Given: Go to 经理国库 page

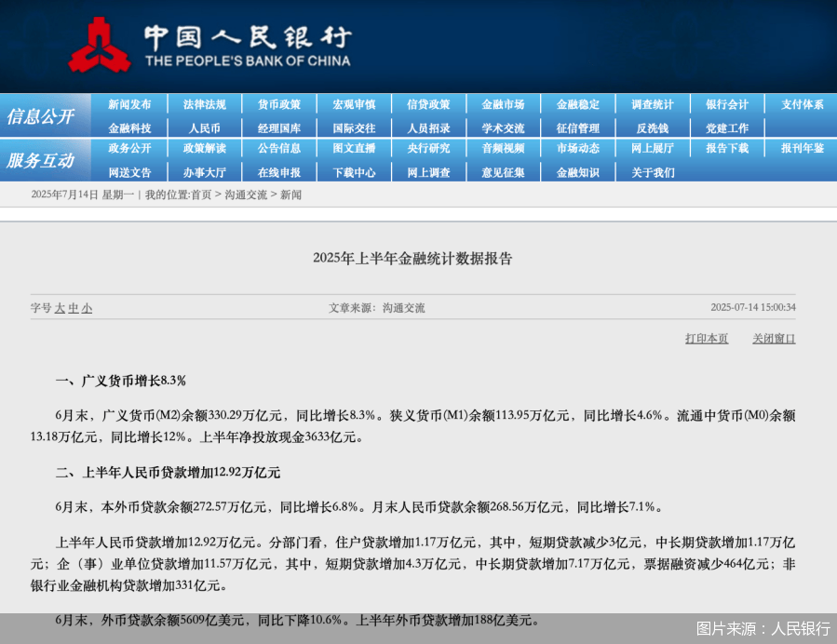Looking at the screenshot, I should coord(279,128).
